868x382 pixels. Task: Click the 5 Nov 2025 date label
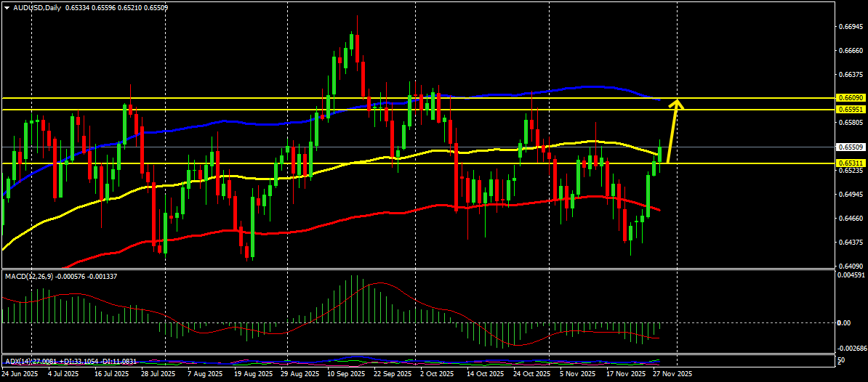pos(577,374)
